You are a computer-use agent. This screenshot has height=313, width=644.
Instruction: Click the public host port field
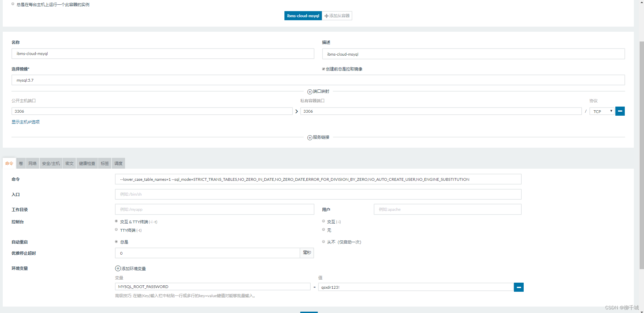152,111
